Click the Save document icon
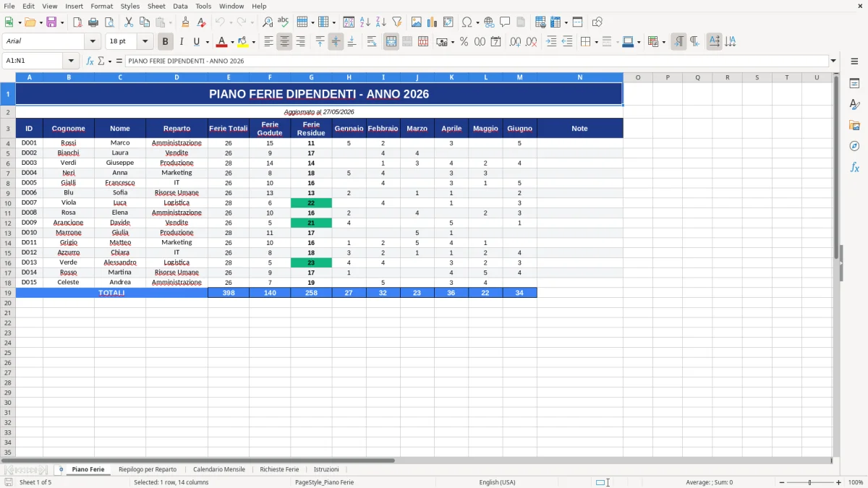Screen dimensions: 868x488 (51, 22)
